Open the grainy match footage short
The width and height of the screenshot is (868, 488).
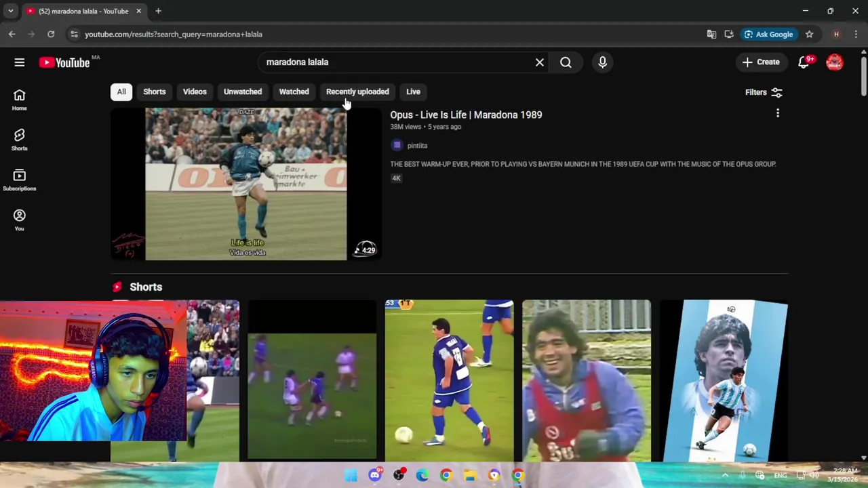coord(312,380)
